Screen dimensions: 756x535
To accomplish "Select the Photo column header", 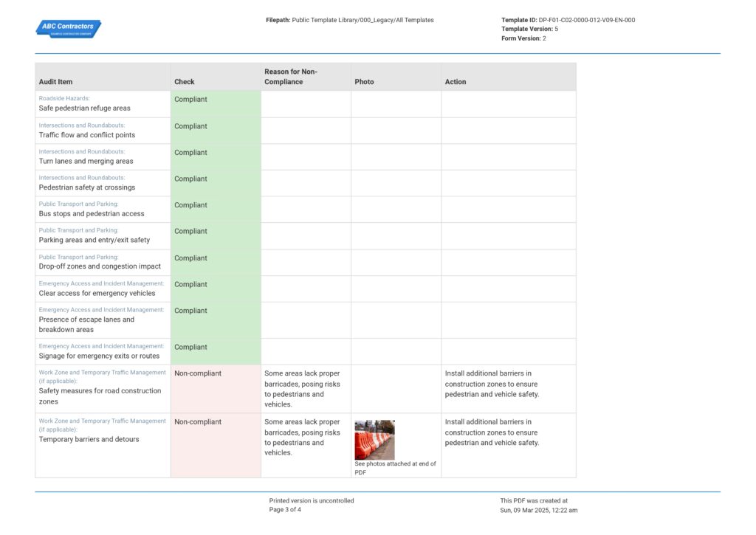I will tap(363, 81).
